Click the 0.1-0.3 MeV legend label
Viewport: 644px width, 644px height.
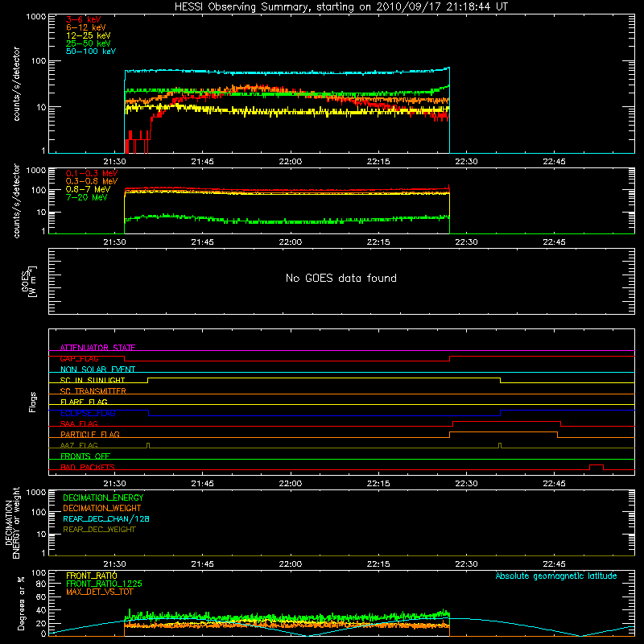92,173
